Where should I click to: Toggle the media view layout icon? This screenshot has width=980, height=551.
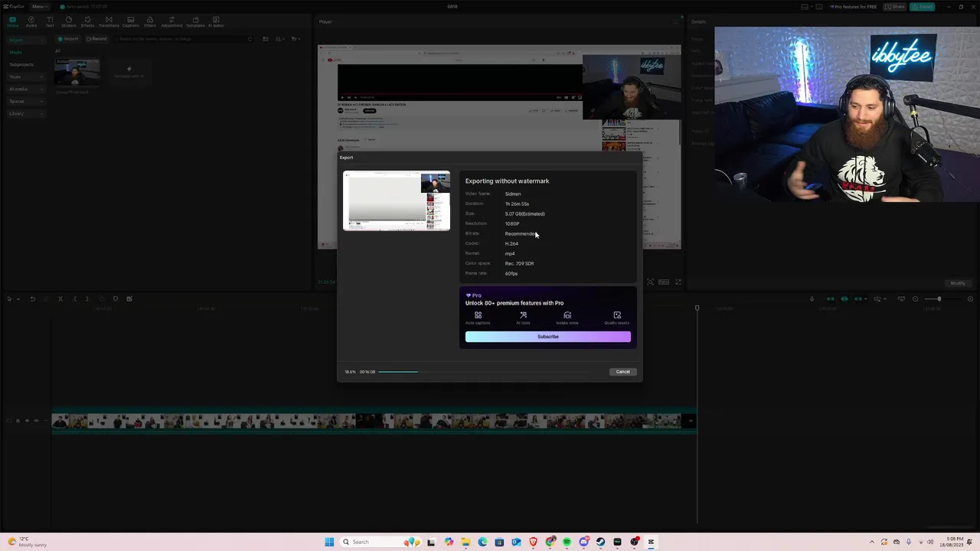[x=266, y=39]
